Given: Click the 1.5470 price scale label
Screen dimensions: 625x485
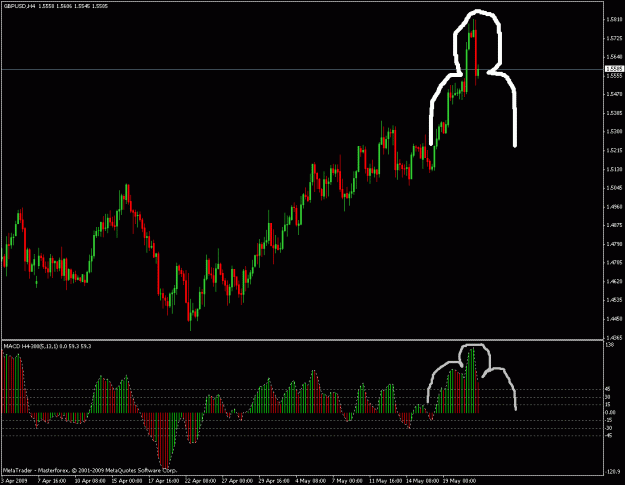Looking at the screenshot, I should (614, 94).
